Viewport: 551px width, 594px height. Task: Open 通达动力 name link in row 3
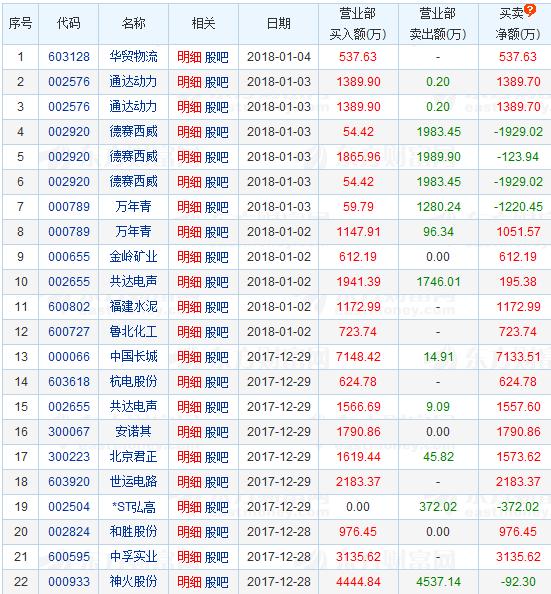click(x=133, y=107)
